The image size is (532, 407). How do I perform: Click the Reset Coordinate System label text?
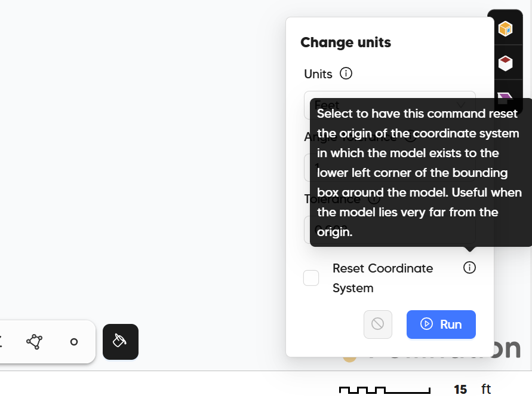pos(382,278)
